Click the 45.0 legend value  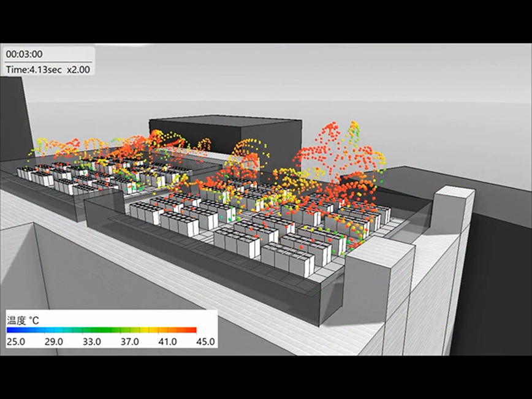tap(205, 341)
